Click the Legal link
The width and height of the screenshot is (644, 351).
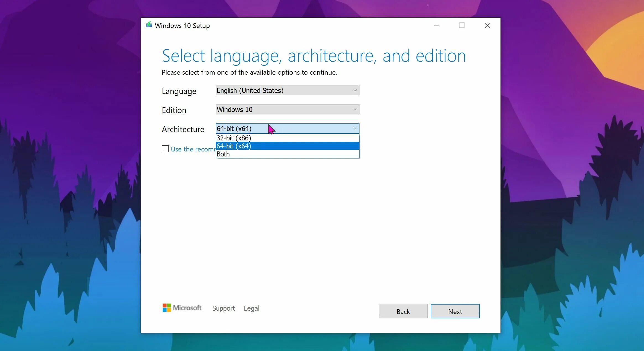[x=252, y=308]
